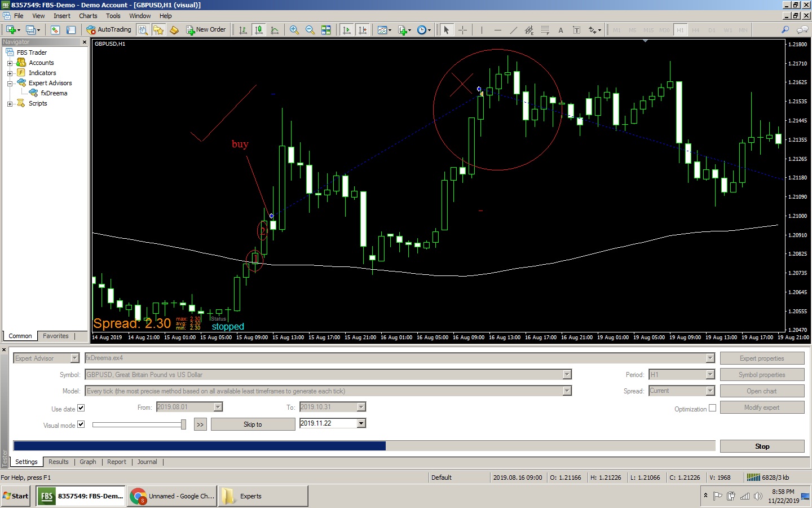Select the H1 timeframe button
The height and width of the screenshot is (508, 812).
pos(680,30)
